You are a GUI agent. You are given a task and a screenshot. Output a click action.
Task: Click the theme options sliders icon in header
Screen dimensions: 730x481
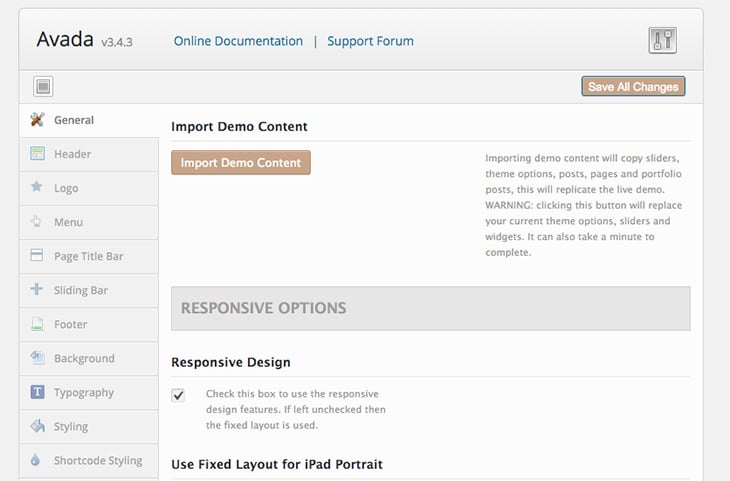point(662,41)
